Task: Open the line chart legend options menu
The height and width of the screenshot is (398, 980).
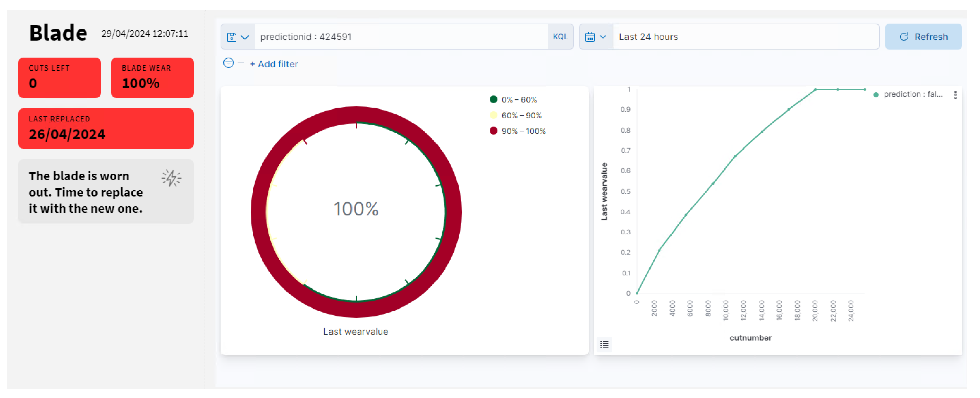Action: [955, 95]
